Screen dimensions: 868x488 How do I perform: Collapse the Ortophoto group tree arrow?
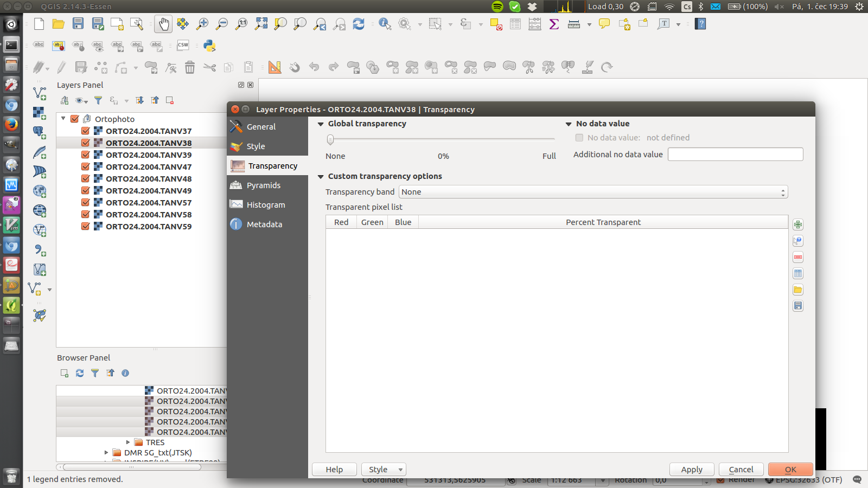pos(63,118)
